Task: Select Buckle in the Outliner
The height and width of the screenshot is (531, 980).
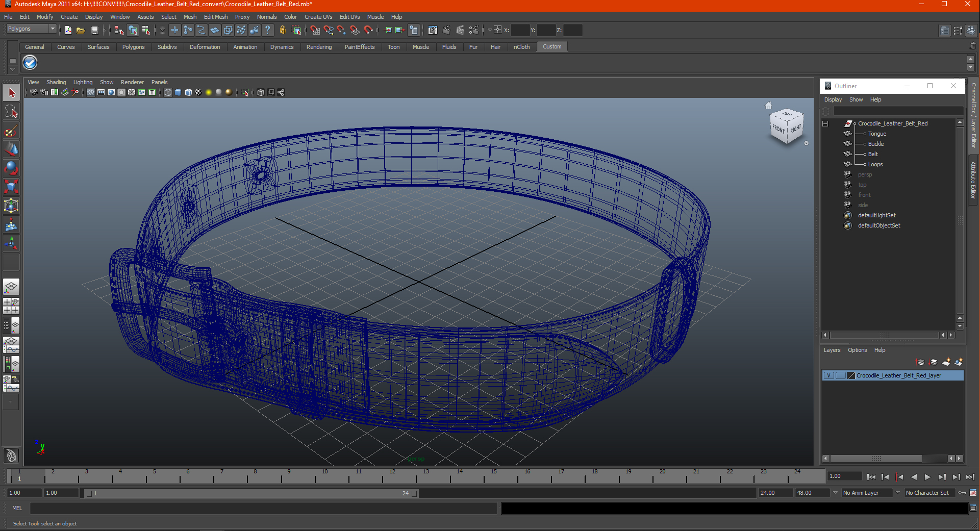Action: (x=876, y=144)
